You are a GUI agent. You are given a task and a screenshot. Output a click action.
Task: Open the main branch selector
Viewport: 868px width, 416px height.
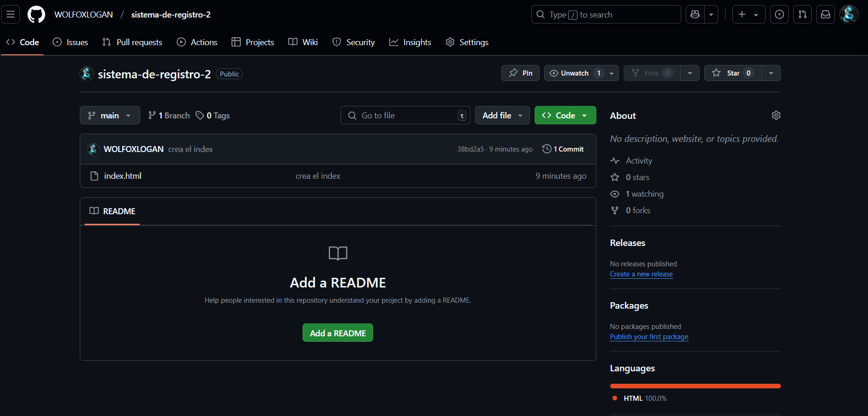(x=110, y=115)
